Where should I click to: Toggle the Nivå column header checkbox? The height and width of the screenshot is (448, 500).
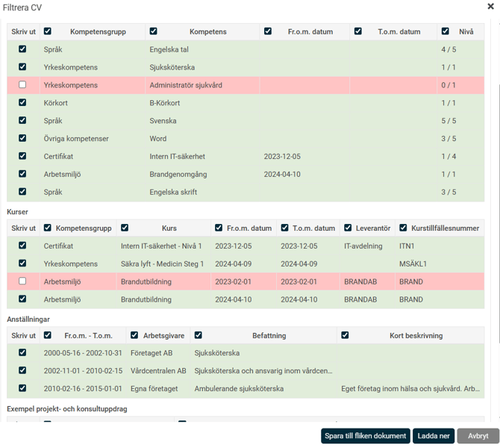pyautogui.click(x=446, y=31)
